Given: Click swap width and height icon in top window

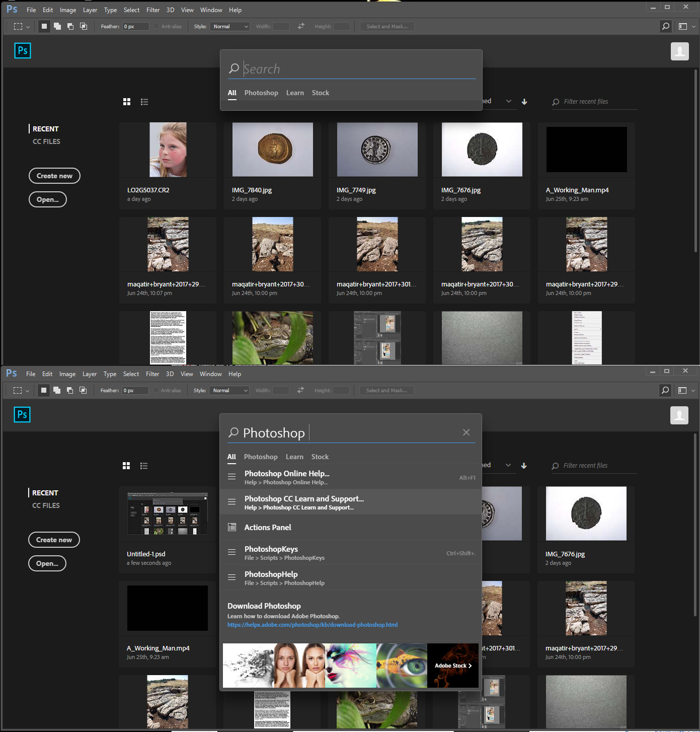Looking at the screenshot, I should tap(301, 26).
